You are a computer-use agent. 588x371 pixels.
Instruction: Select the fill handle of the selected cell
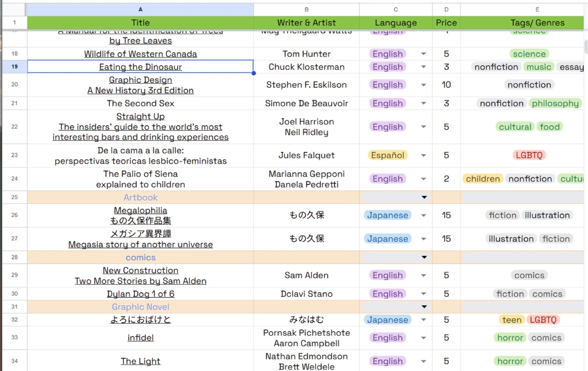[254, 73]
